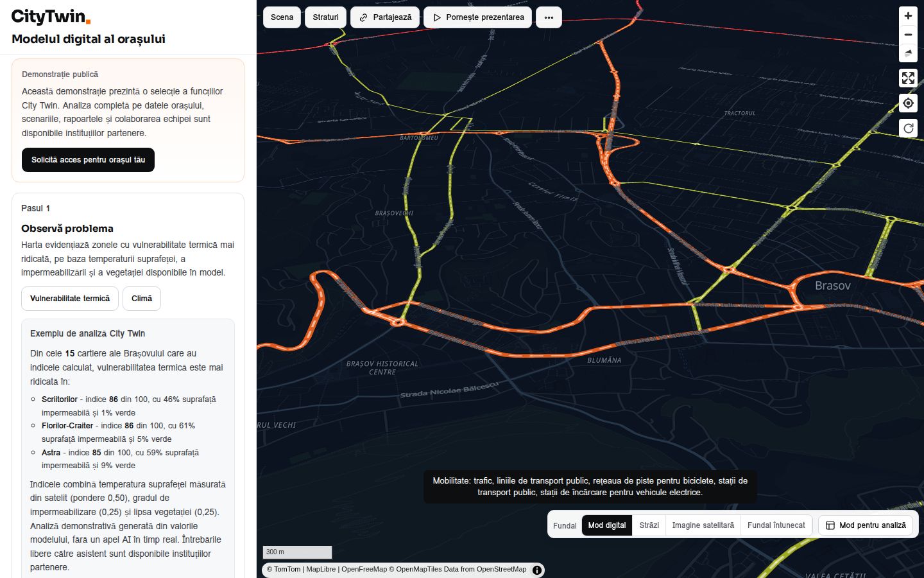The width and height of the screenshot is (924, 578).
Task: Click the BRASOV HISTORICAL CENTRE map label
Action: (382, 368)
